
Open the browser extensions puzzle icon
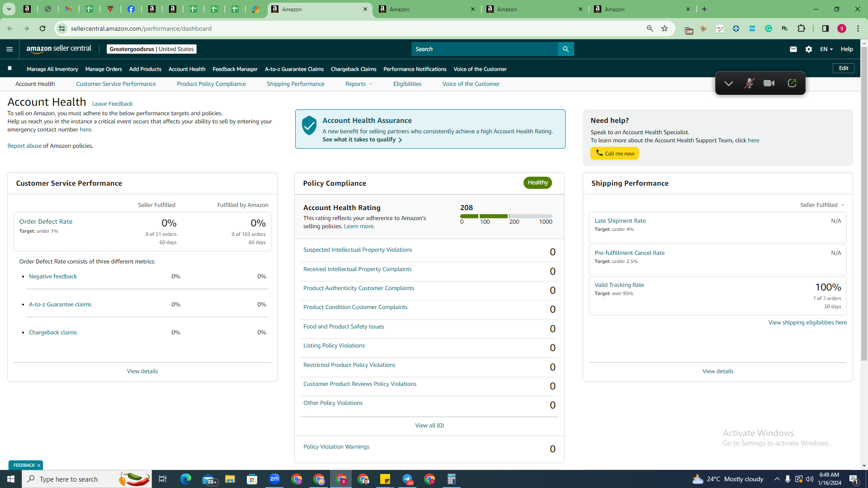[801, 28]
